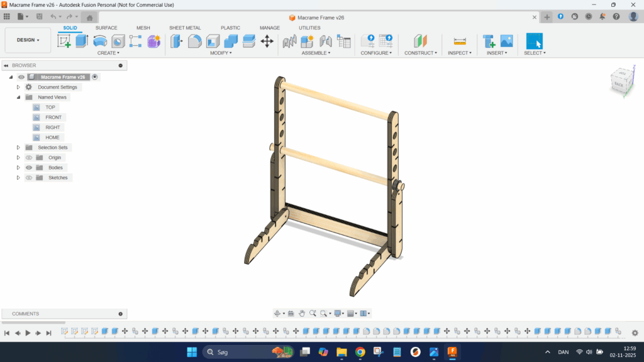Viewport: 644px width, 362px height.
Task: Click the Offset Plane icon in Construct
Action: pos(420,41)
